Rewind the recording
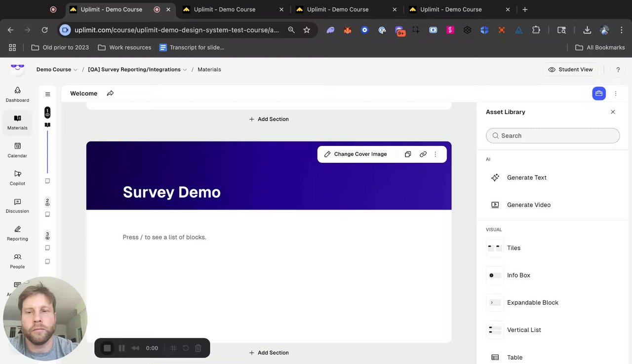Image resolution: width=632 pixels, height=364 pixels. click(135, 348)
